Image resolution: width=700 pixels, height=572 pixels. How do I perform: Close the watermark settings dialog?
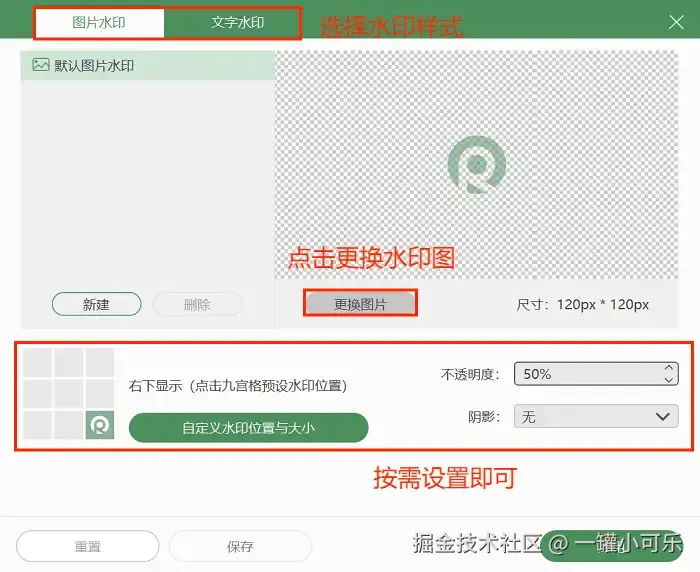coord(676,22)
